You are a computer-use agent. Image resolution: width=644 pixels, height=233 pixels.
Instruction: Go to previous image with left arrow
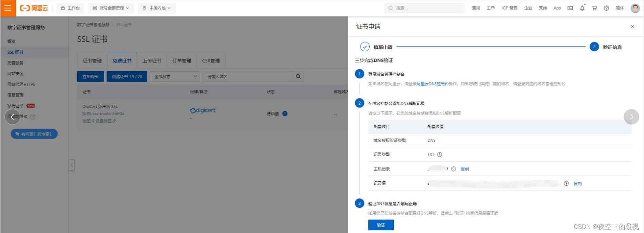[x=12, y=117]
